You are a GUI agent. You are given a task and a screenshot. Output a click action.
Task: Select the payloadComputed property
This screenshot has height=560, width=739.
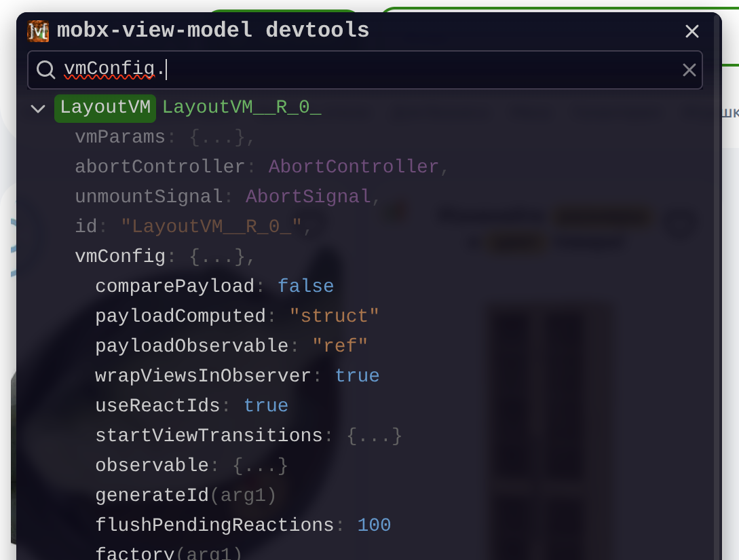coord(181,316)
